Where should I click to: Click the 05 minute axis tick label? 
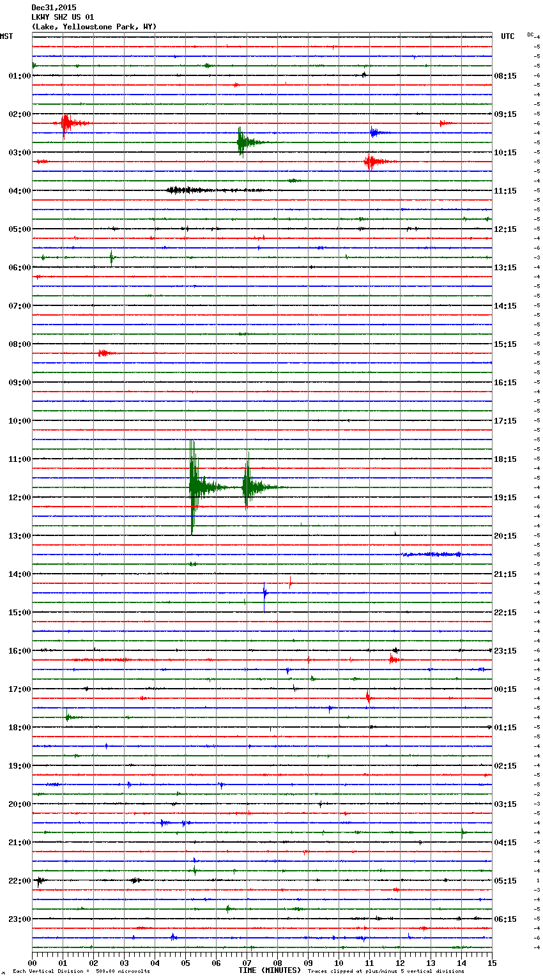pos(185,963)
